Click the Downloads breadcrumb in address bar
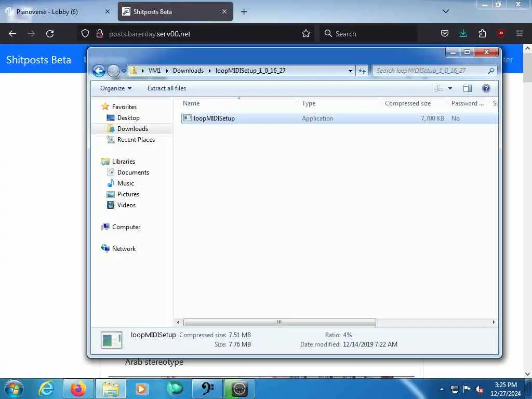532x399 pixels. click(x=188, y=71)
